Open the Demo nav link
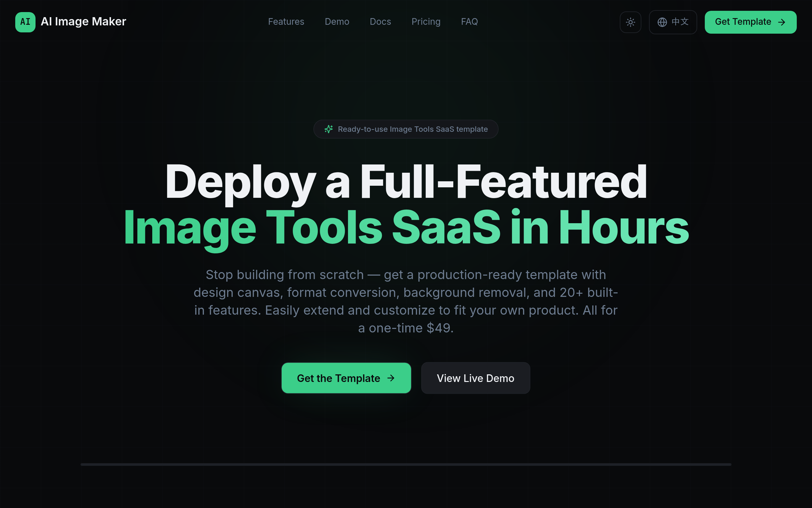 [337, 22]
